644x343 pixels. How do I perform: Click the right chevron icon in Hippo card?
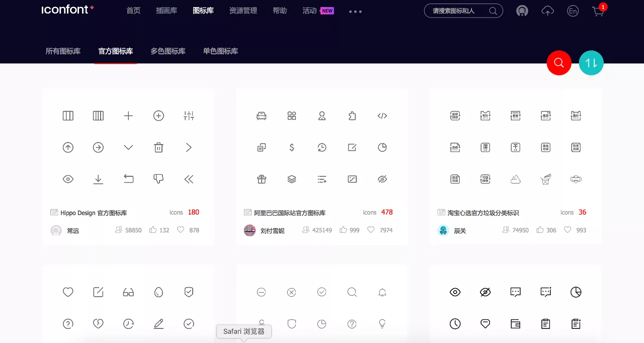tap(189, 147)
